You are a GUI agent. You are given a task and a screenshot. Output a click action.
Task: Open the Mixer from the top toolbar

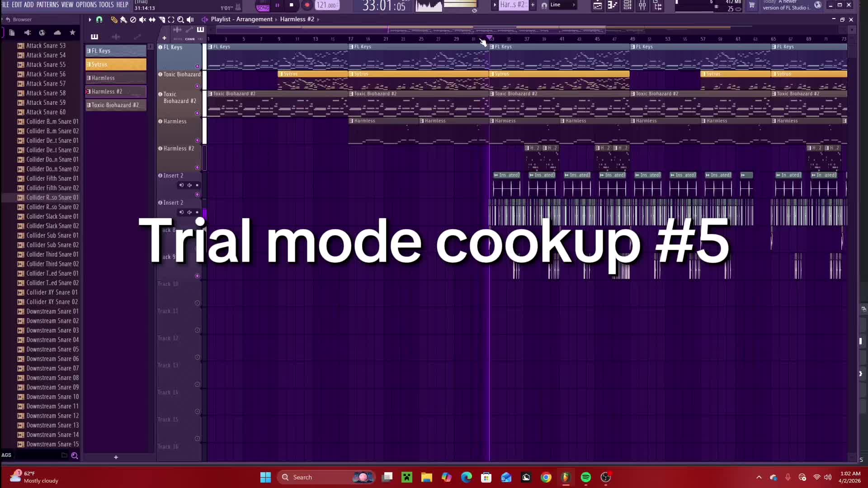(x=642, y=5)
